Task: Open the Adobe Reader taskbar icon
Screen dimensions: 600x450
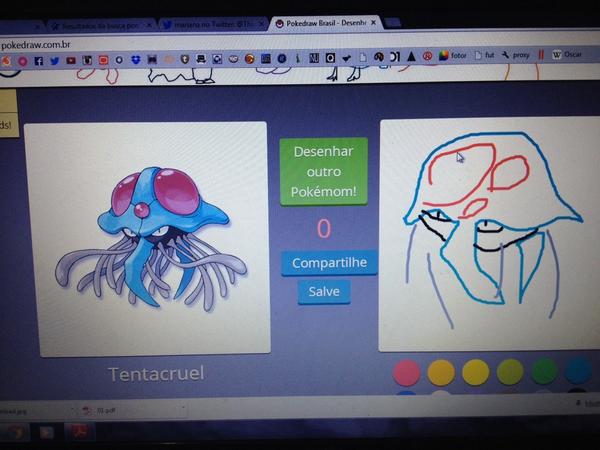Action: coord(80,432)
